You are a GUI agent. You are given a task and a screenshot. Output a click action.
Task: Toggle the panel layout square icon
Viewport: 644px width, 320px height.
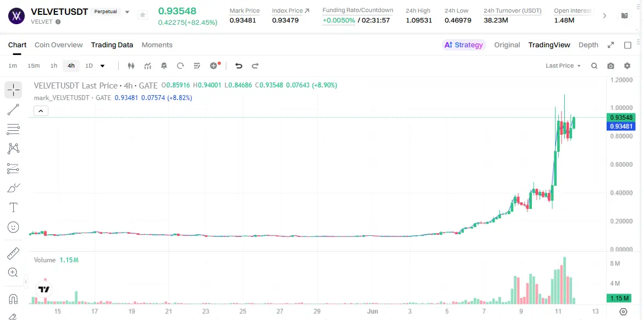pyautogui.click(x=628, y=45)
